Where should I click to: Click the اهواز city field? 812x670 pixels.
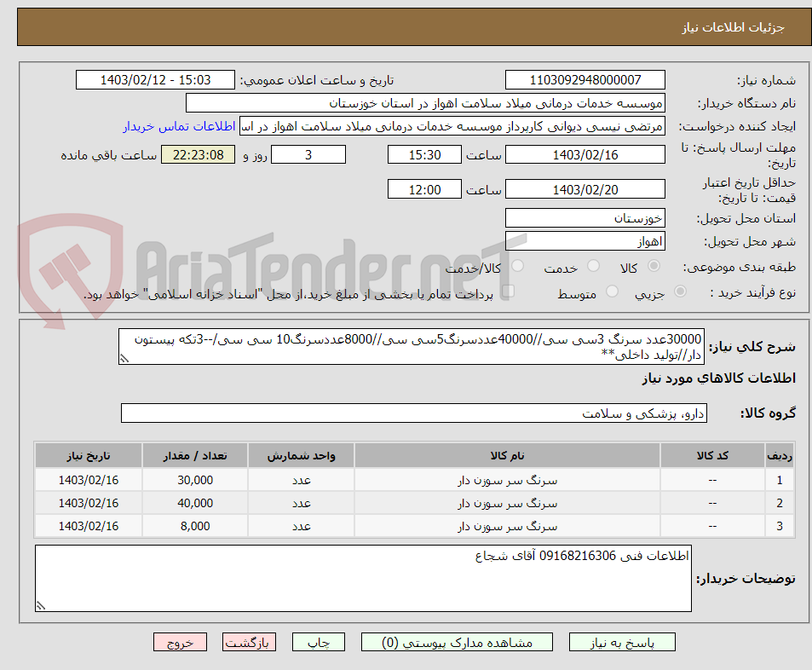point(585,241)
